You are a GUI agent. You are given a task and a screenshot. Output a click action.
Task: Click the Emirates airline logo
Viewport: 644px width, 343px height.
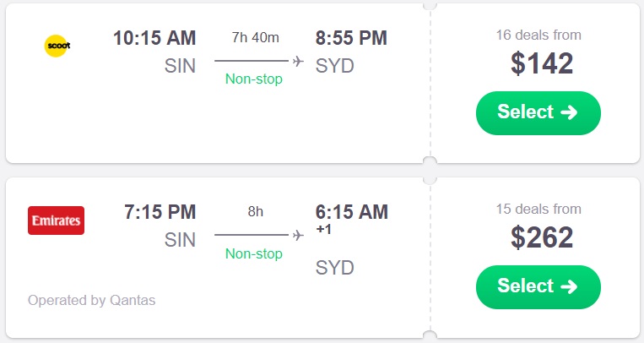tap(56, 220)
